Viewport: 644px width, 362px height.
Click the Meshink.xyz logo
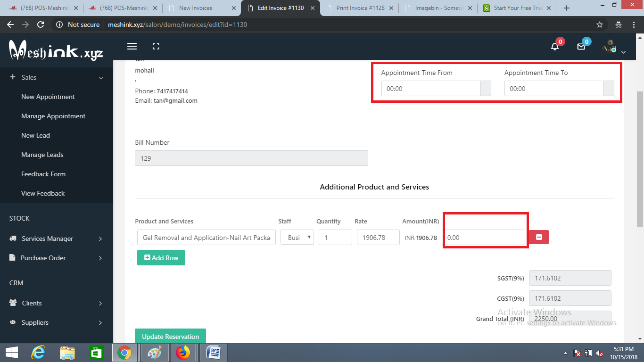tap(56, 49)
